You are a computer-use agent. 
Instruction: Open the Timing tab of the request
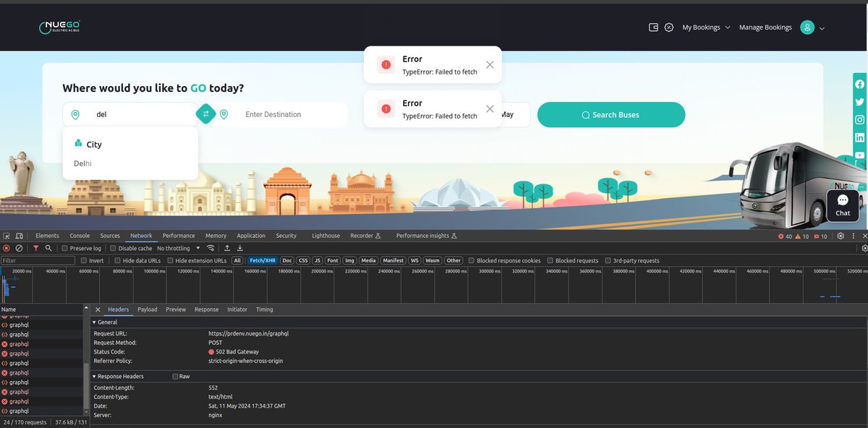(265, 309)
